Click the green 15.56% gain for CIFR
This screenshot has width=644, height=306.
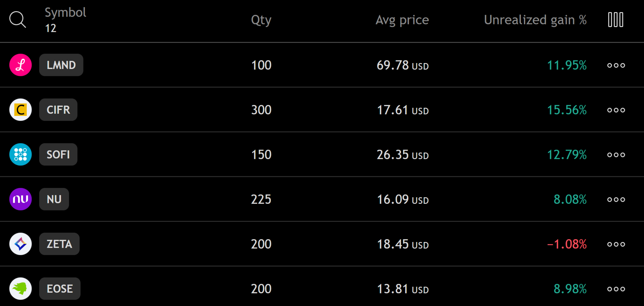[x=567, y=110]
